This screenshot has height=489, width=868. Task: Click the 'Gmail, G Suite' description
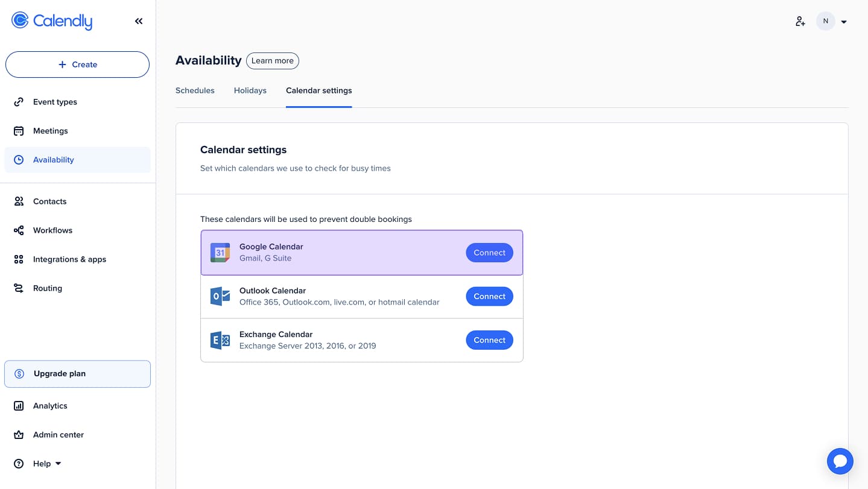(x=265, y=258)
